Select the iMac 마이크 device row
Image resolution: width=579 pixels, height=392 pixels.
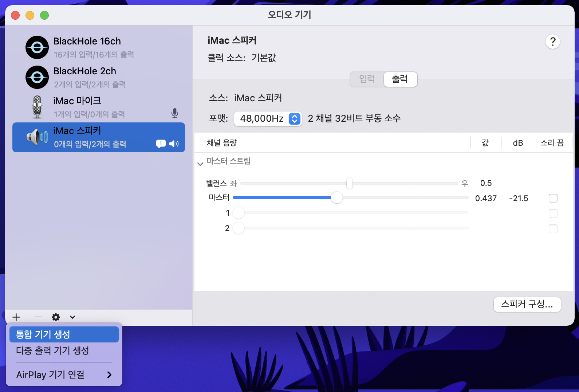[99, 107]
